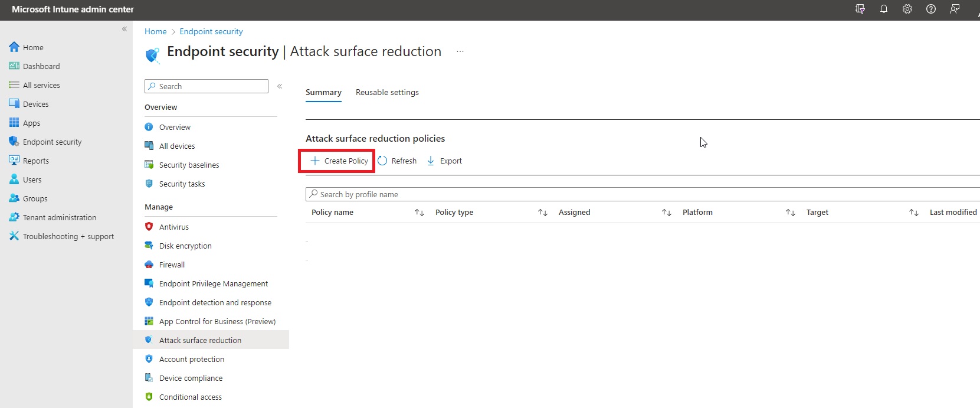This screenshot has width=980, height=408.
Task: Collapse the left navigation pane
Action: click(124, 29)
